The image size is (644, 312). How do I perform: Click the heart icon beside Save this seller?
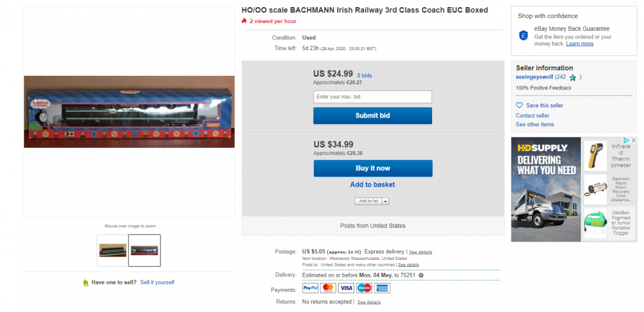(x=520, y=106)
